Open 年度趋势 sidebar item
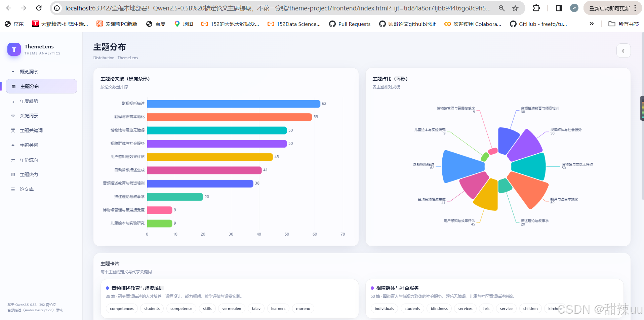 coord(41,101)
